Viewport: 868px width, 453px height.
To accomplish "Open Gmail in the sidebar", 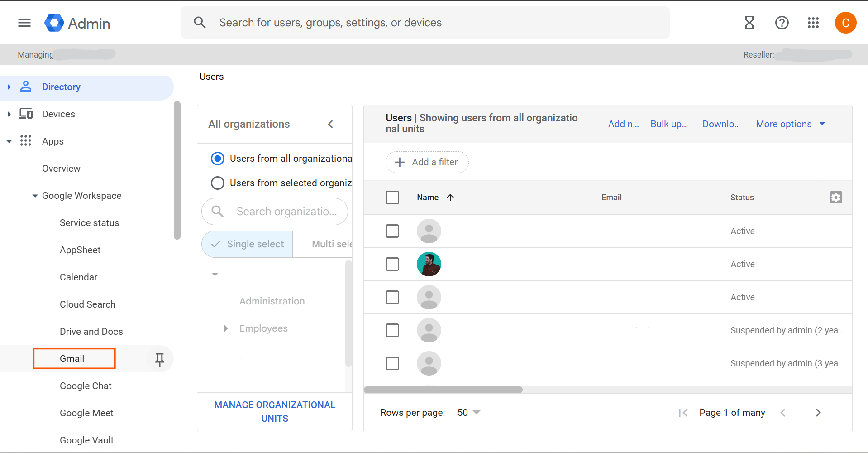I will click(x=72, y=359).
